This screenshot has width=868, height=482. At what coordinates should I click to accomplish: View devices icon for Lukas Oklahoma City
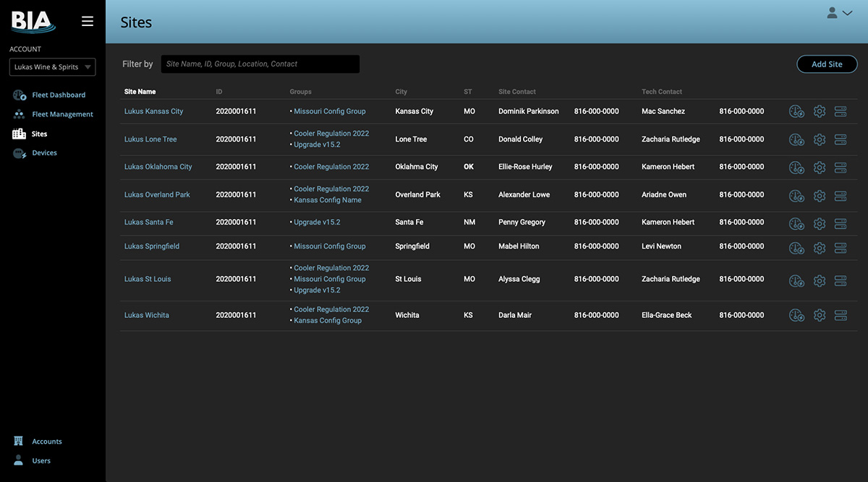841,168
